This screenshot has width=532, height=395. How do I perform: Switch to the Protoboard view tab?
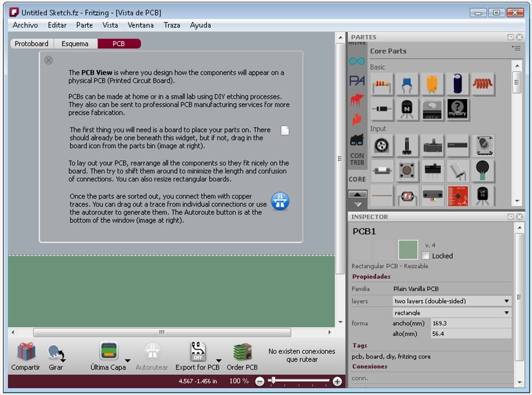(32, 44)
